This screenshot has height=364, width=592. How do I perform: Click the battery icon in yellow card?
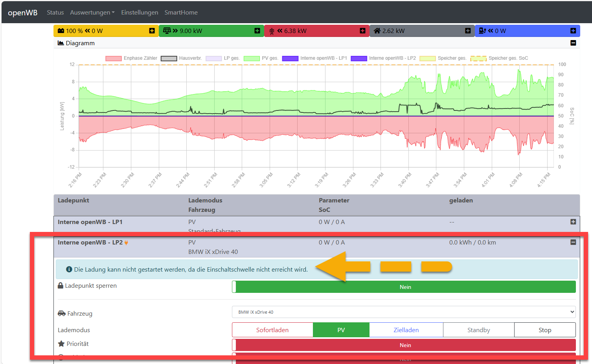(61, 31)
